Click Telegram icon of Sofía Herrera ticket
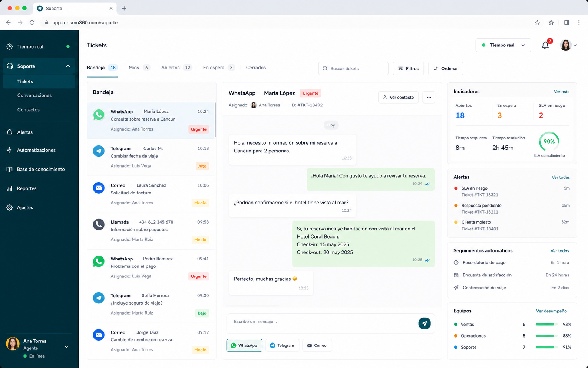Image resolution: width=588 pixels, height=368 pixels. [99, 298]
